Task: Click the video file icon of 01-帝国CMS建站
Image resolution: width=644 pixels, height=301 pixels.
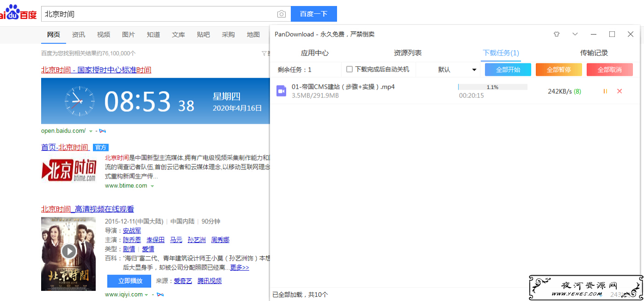Action: 281,91
